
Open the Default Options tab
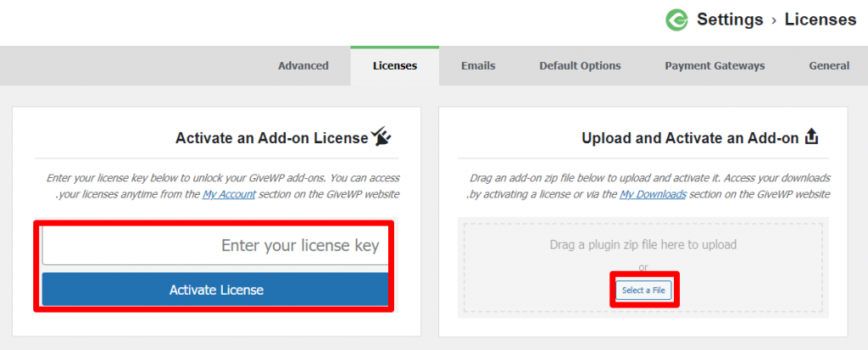[580, 66]
